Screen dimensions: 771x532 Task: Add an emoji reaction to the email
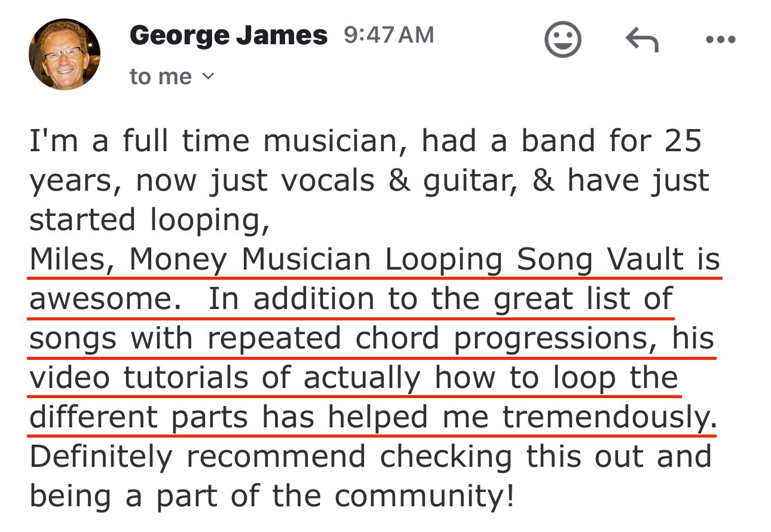pos(562,40)
